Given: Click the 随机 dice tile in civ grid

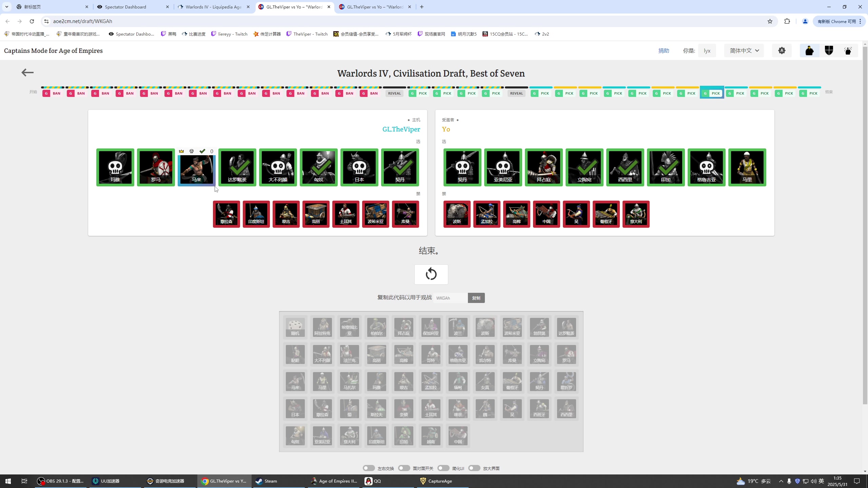Looking at the screenshot, I should tap(295, 327).
